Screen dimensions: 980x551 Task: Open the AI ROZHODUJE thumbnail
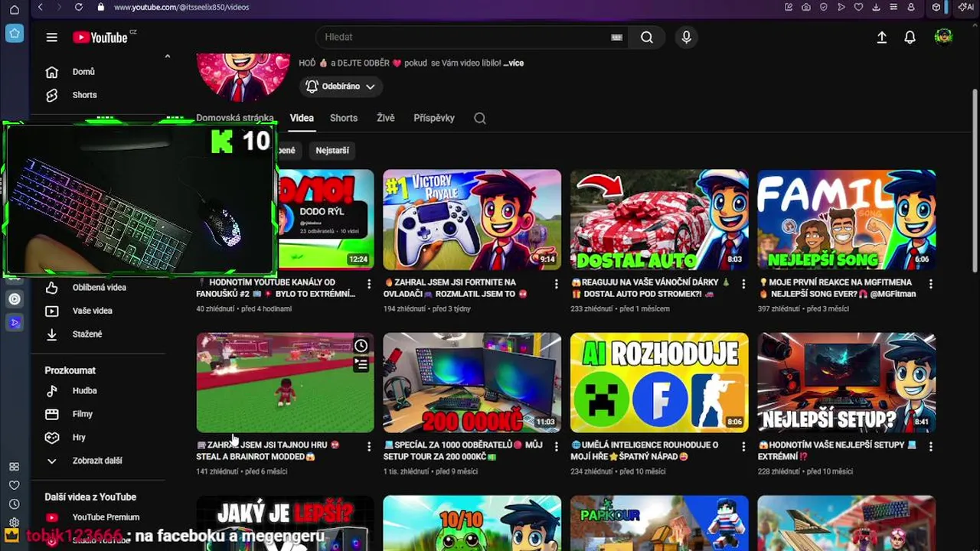pyautogui.click(x=659, y=383)
